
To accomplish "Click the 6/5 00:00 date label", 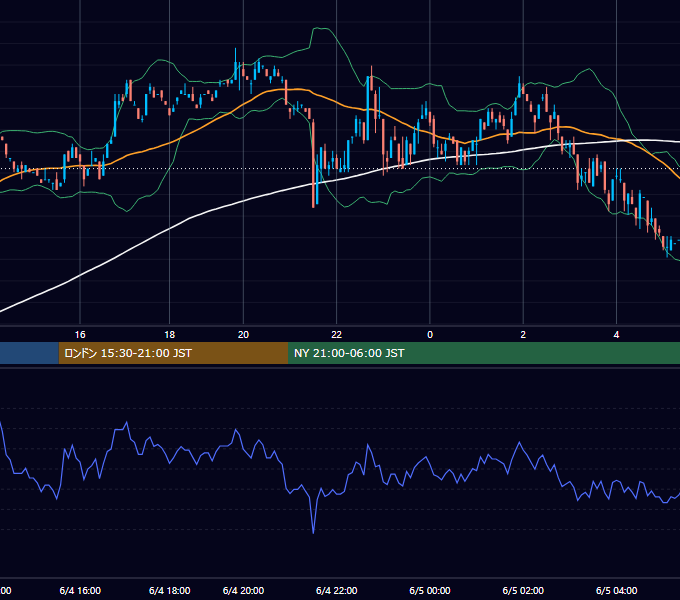I will pyautogui.click(x=430, y=590).
